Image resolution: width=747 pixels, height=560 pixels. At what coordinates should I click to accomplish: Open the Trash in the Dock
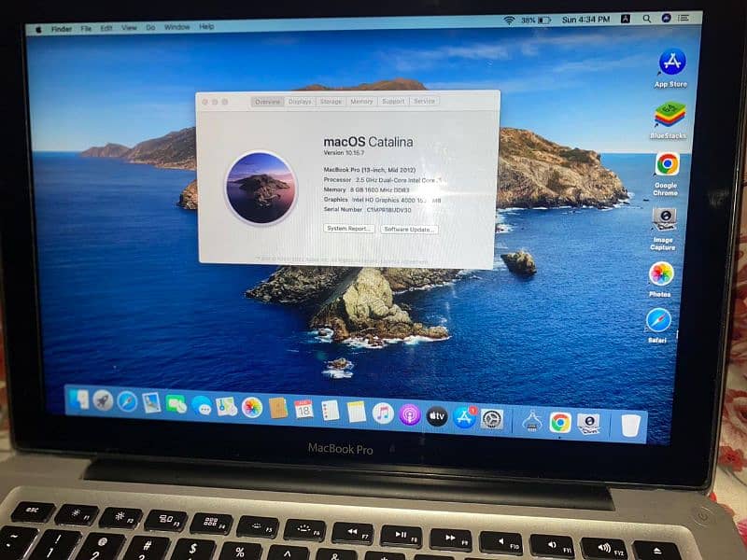631,426
